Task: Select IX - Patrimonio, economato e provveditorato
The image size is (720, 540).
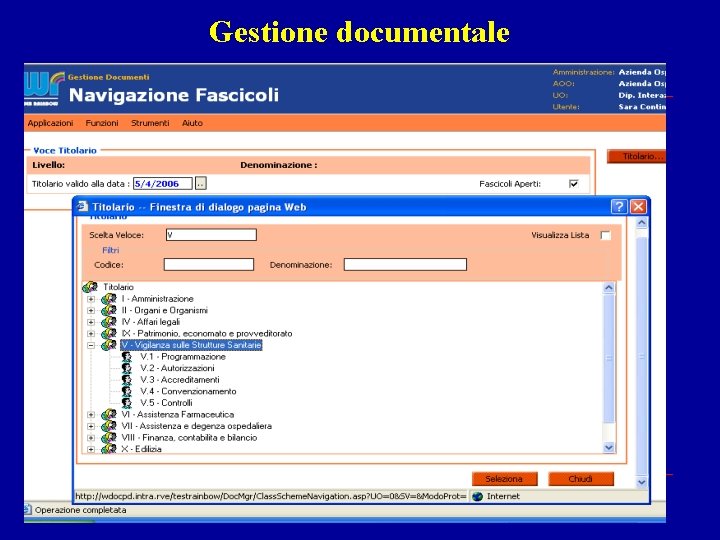Action: click(207, 334)
